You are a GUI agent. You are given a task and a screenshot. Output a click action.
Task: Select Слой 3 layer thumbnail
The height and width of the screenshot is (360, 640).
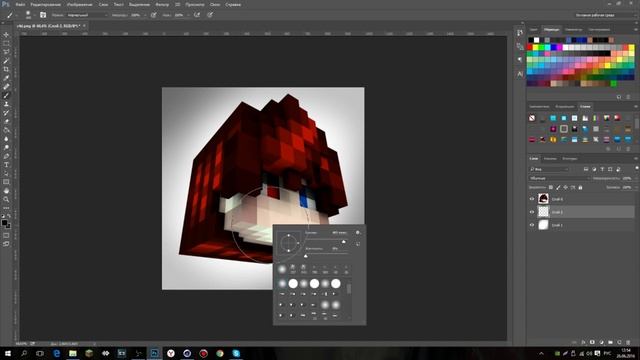point(543,199)
